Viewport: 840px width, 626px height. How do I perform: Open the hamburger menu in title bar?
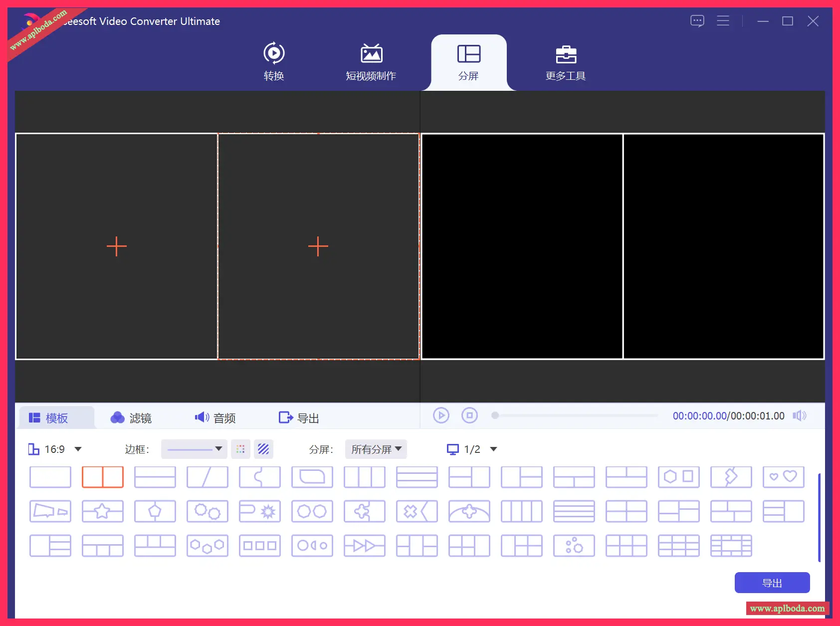click(x=723, y=21)
